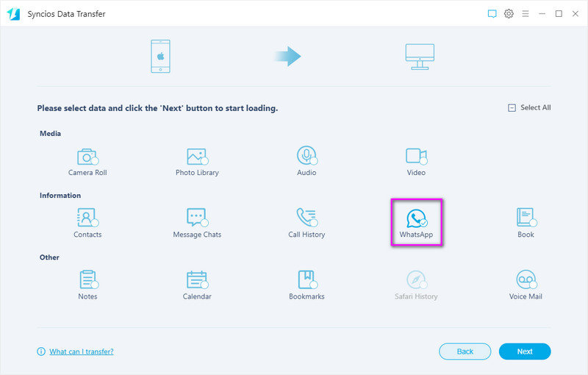588x375 pixels.
Task: Deselect the WhatsApp icon
Action: (417, 218)
